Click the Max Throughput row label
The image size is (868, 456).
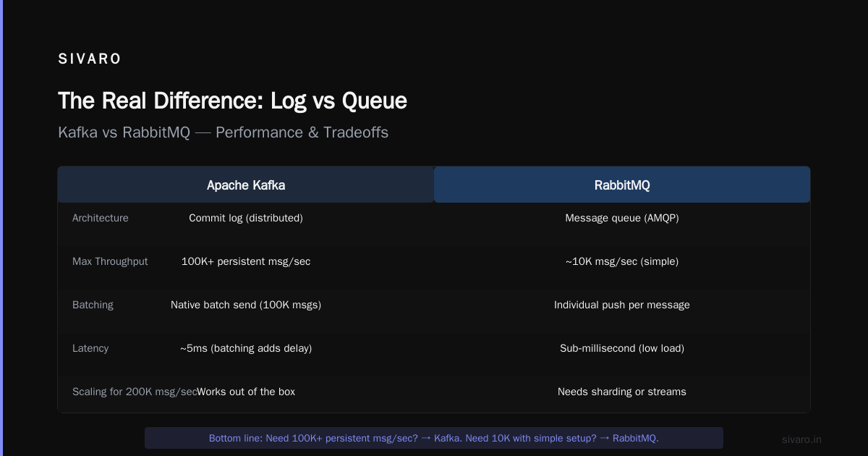click(x=110, y=261)
